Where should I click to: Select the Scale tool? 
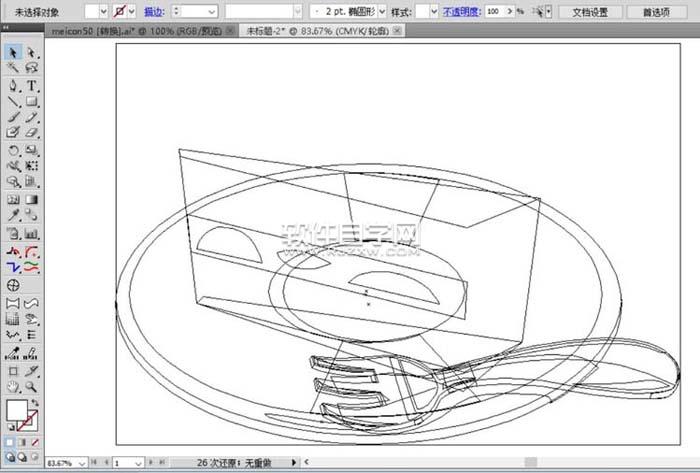point(31,150)
